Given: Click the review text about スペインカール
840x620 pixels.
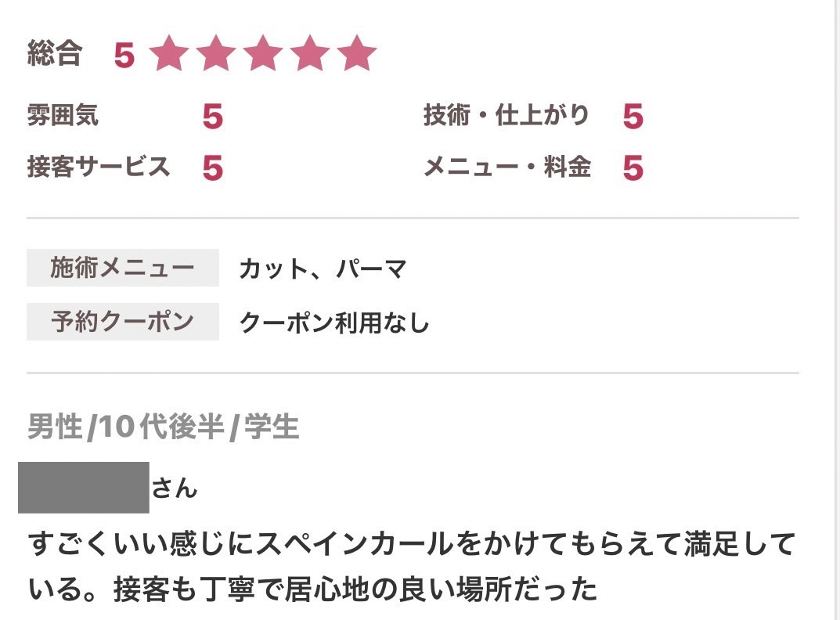Looking at the screenshot, I should pos(412,567).
